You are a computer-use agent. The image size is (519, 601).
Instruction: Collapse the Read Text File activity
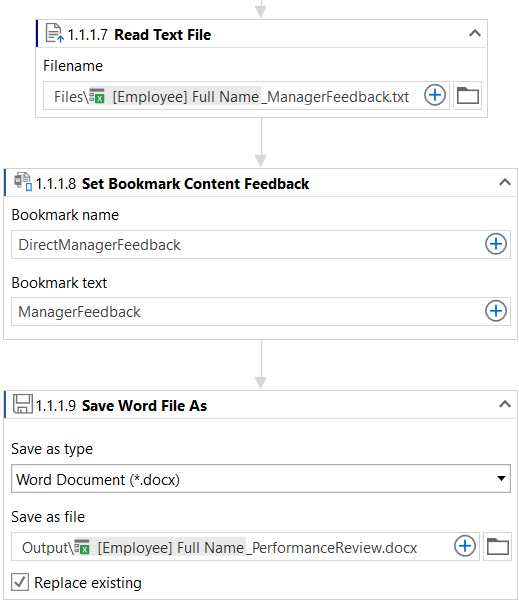(475, 33)
